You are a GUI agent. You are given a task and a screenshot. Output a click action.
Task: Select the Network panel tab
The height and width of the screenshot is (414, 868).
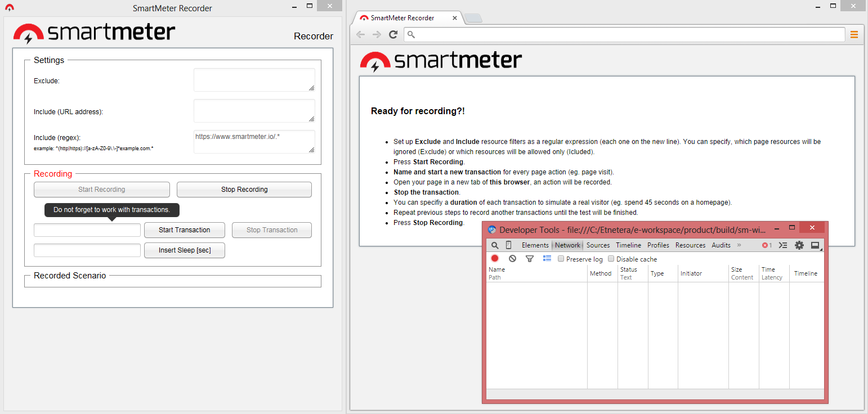click(567, 245)
